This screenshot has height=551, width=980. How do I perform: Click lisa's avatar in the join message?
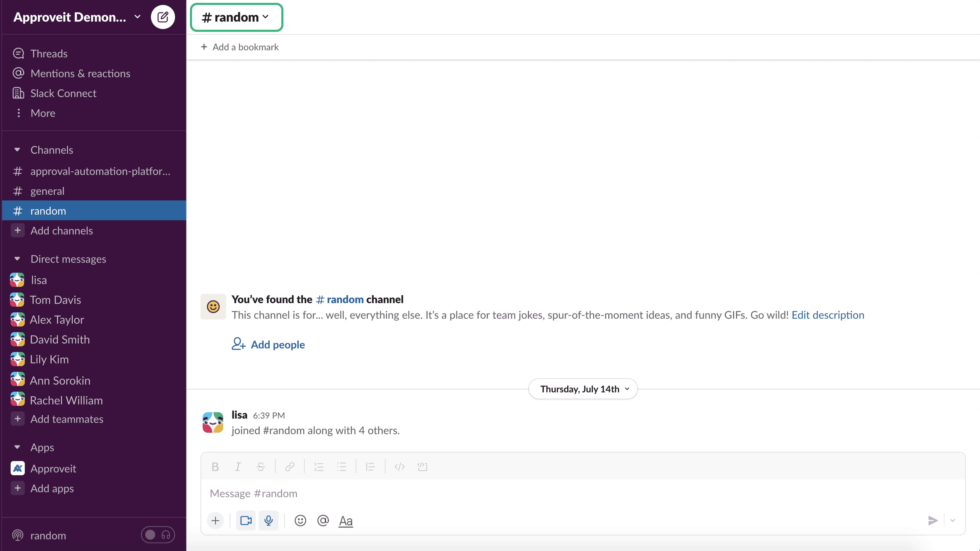click(x=213, y=422)
